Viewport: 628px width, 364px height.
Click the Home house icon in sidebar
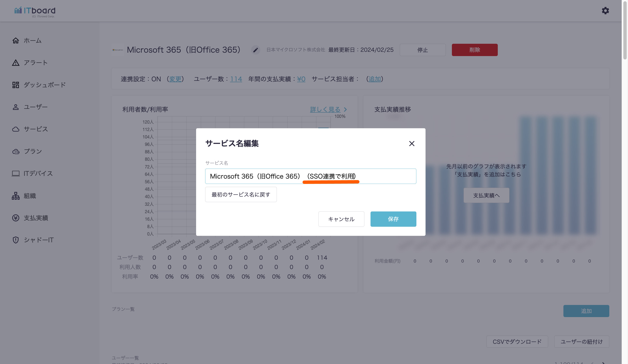(16, 40)
